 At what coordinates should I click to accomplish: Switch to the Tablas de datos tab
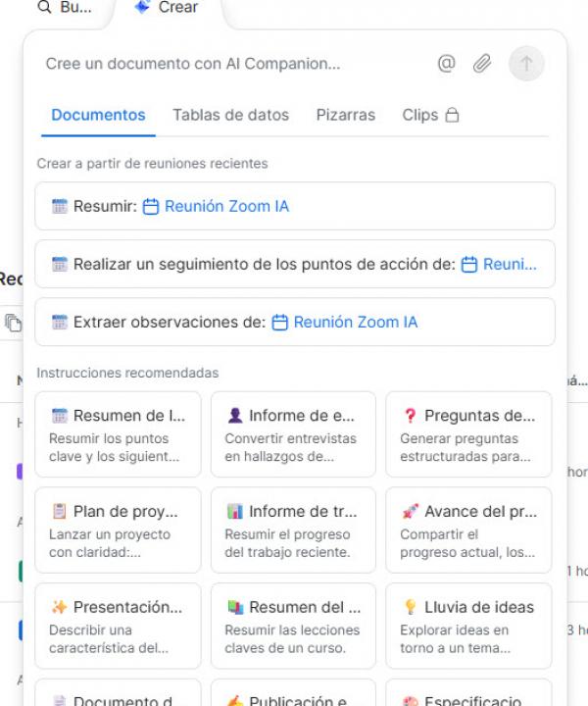230,115
